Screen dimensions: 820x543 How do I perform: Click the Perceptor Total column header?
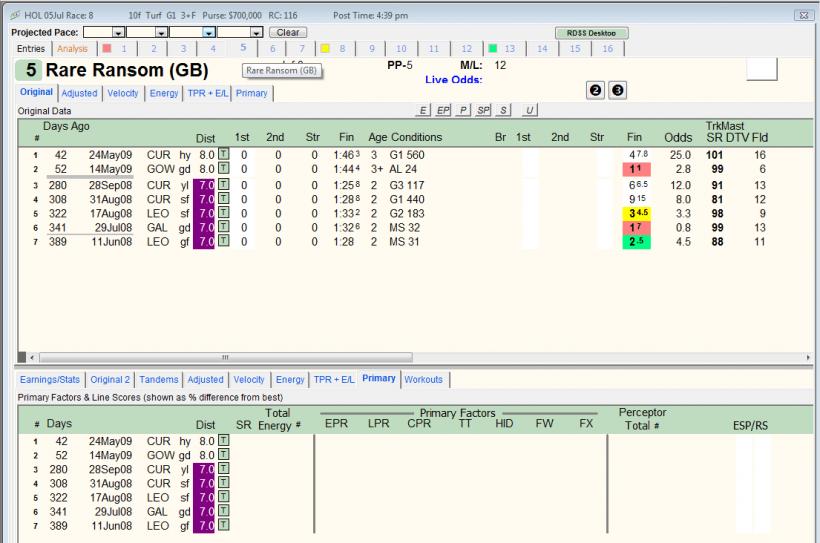coord(642,419)
